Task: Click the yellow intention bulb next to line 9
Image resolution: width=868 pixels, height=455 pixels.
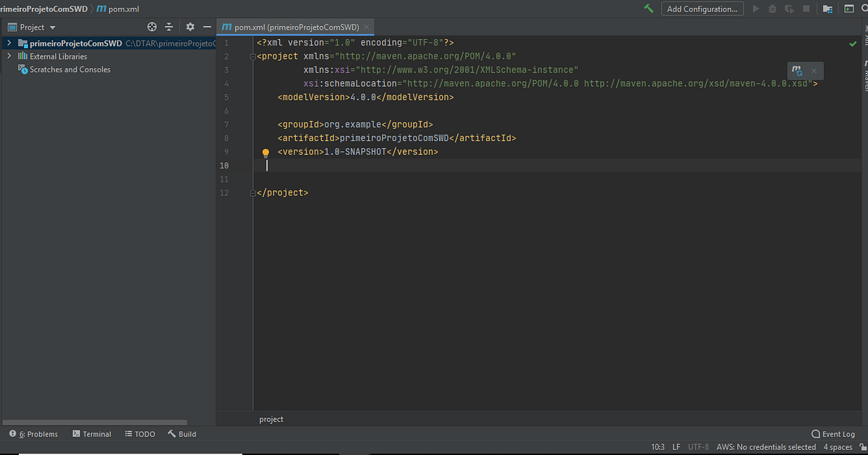Action: [x=265, y=153]
